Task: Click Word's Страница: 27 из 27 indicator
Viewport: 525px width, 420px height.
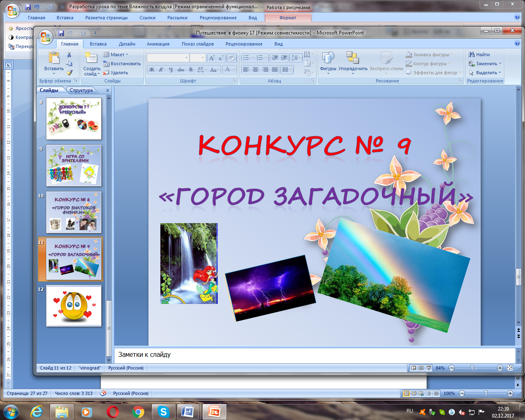Action: (27, 393)
